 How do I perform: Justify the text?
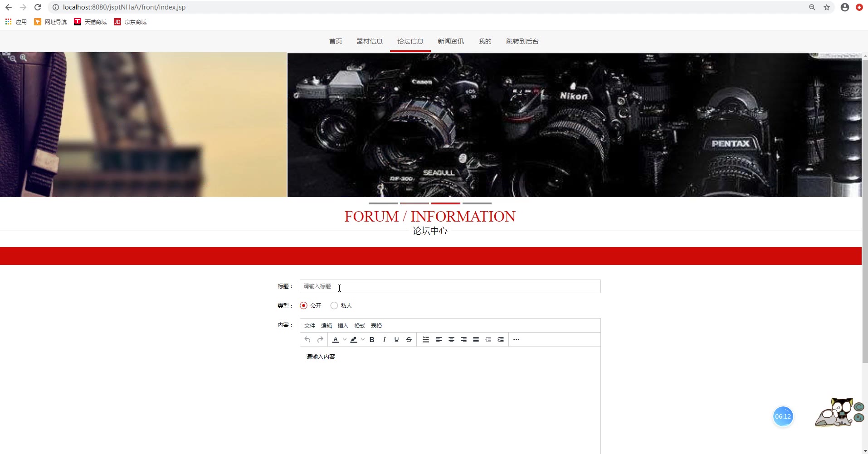tap(476, 339)
